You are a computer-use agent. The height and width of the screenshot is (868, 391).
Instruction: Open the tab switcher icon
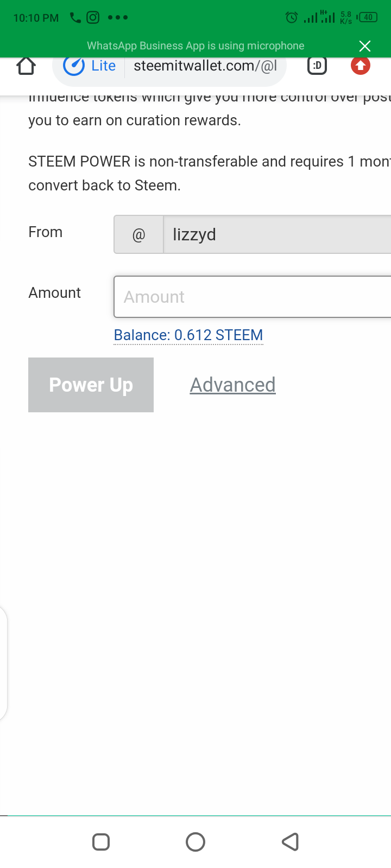click(317, 66)
